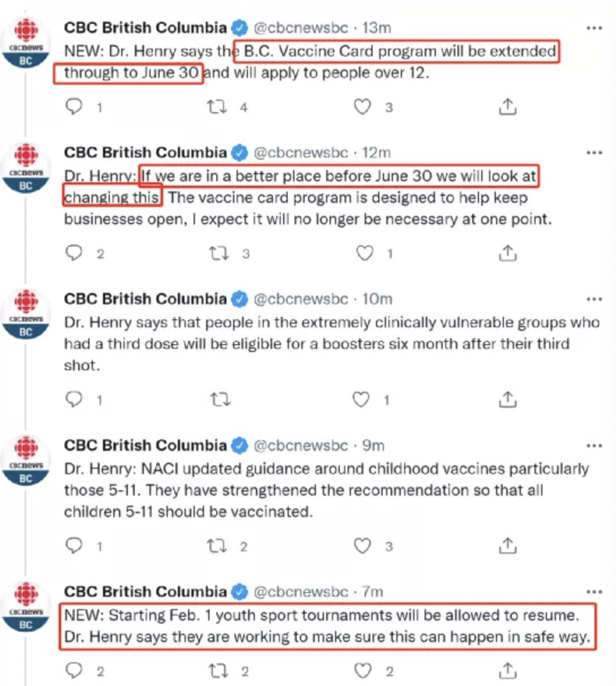Retweet the youth sport tournaments tweet
The height and width of the screenshot is (686, 616).
tap(218, 671)
